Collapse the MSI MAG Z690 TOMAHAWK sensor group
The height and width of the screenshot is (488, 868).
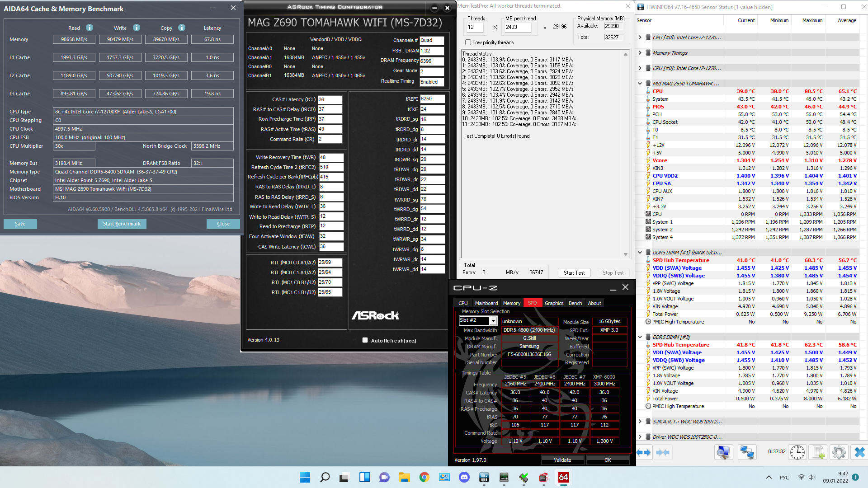pos(640,84)
